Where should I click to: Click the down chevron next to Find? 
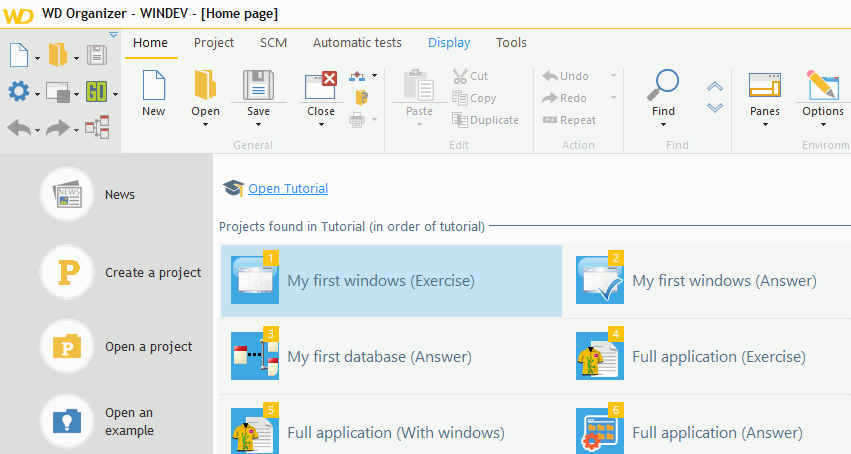pos(715,107)
